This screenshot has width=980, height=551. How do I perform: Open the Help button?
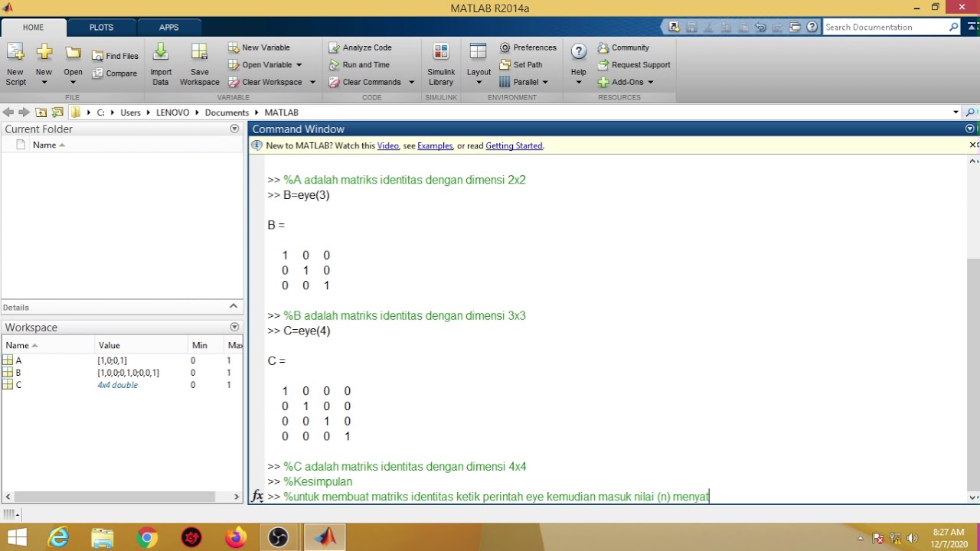[579, 64]
